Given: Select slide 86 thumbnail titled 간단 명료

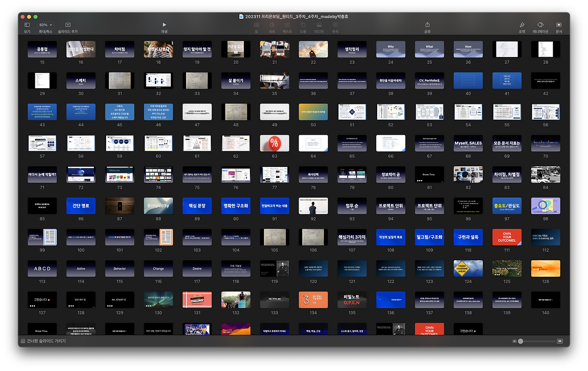Looking at the screenshot, I should (81, 206).
